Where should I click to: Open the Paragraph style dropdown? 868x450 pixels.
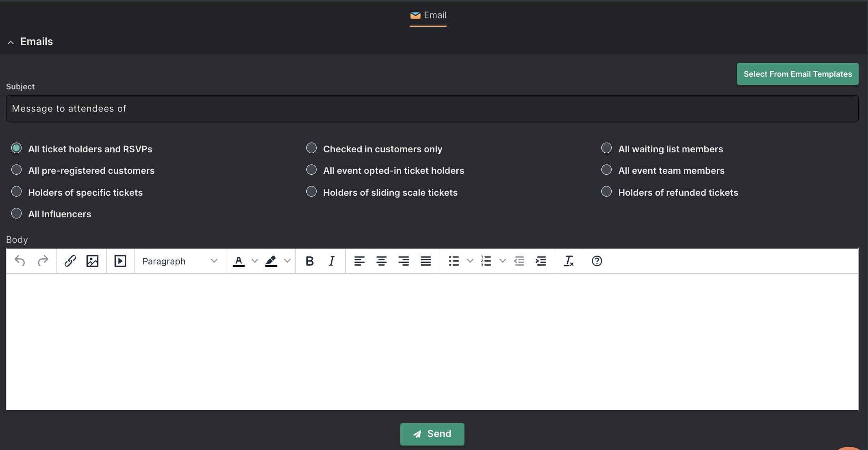click(180, 261)
